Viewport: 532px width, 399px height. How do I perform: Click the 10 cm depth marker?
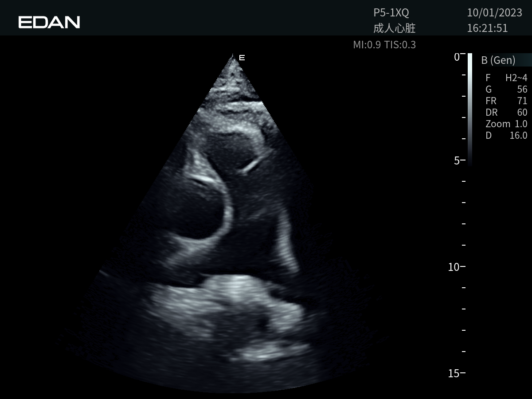coord(454,267)
